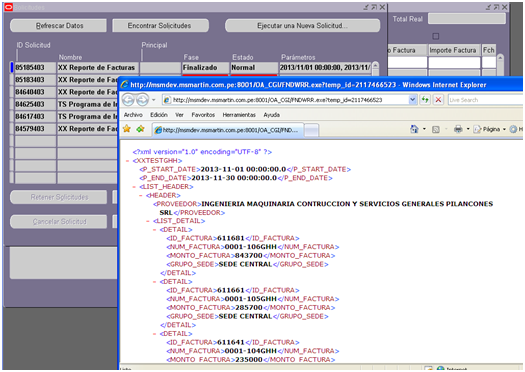Click the Cancelar Solicitud button
The image size is (525, 372).
coord(59,222)
